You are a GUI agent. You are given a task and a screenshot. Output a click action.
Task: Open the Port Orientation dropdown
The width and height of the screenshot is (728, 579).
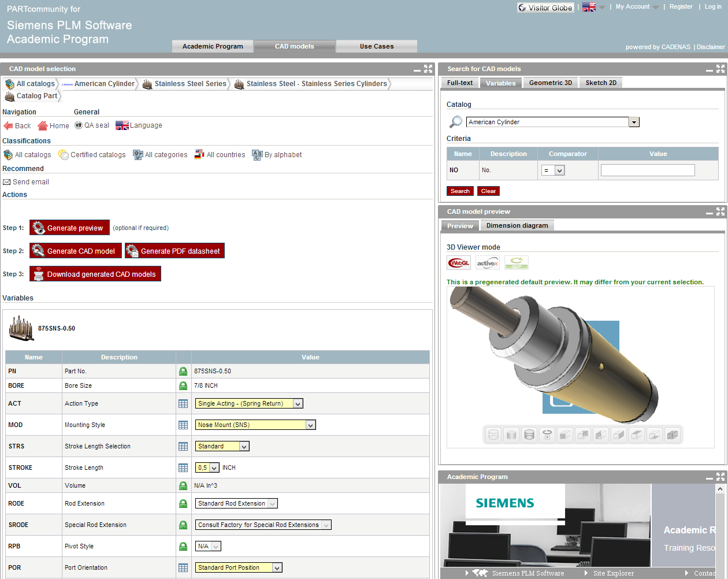point(277,568)
